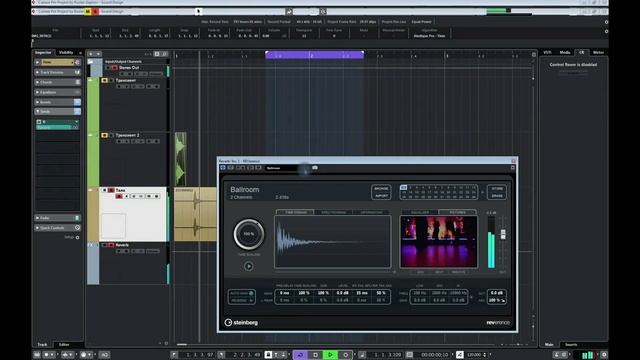Expand the Equalizers inspector section
The height and width of the screenshot is (360, 640).
pyautogui.click(x=57, y=92)
